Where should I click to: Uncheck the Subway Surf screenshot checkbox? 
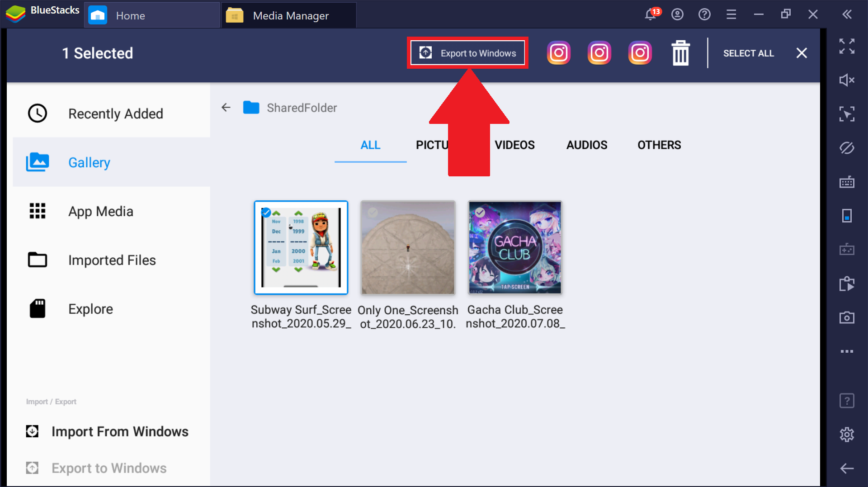pyautogui.click(x=266, y=213)
